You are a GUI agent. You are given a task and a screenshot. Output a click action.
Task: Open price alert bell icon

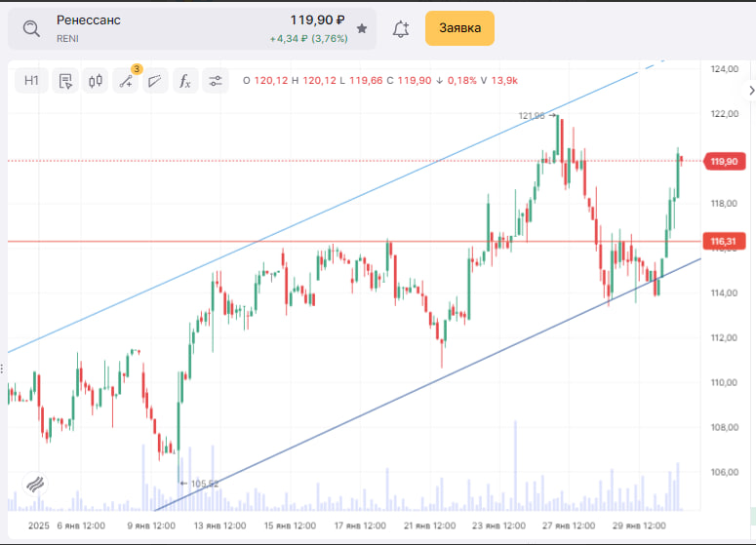(401, 29)
